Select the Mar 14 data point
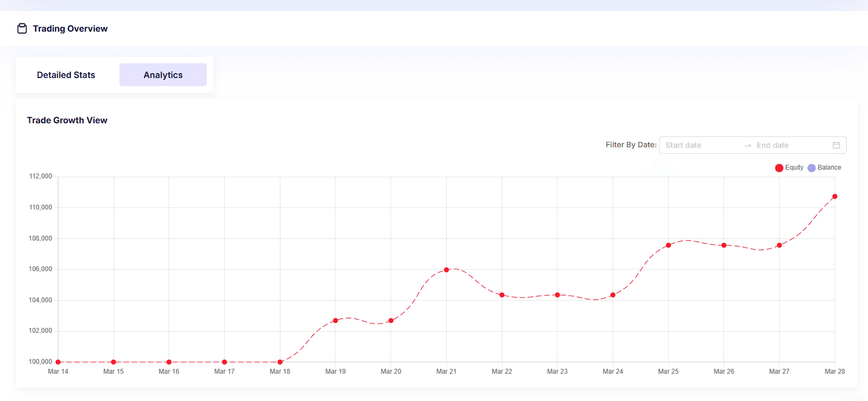The height and width of the screenshot is (401, 868). [58, 362]
